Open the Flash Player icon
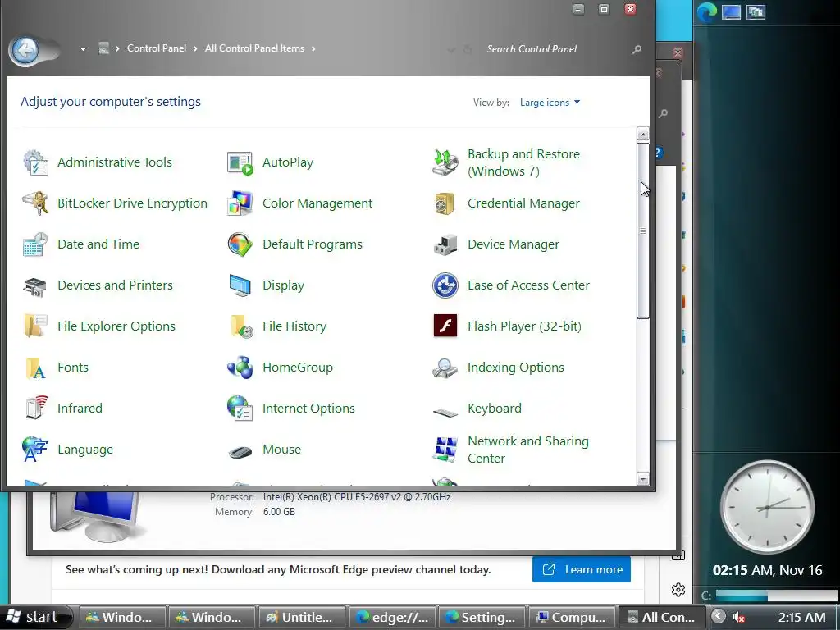 [445, 326]
